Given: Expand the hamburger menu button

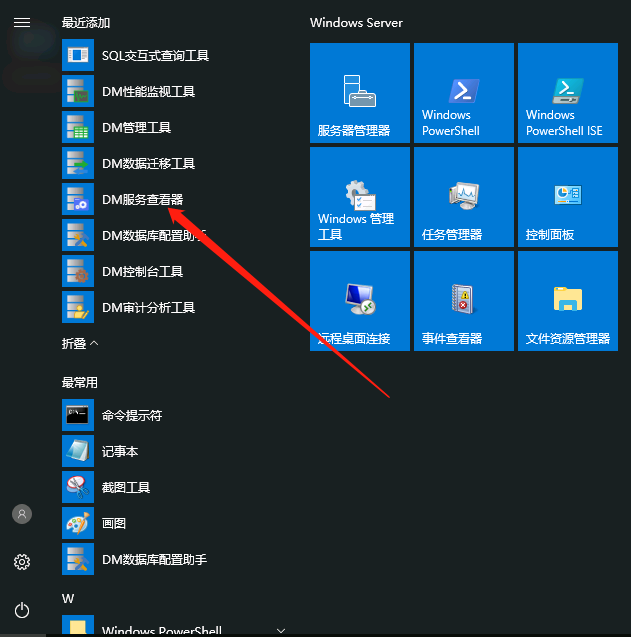Looking at the screenshot, I should point(22,22).
